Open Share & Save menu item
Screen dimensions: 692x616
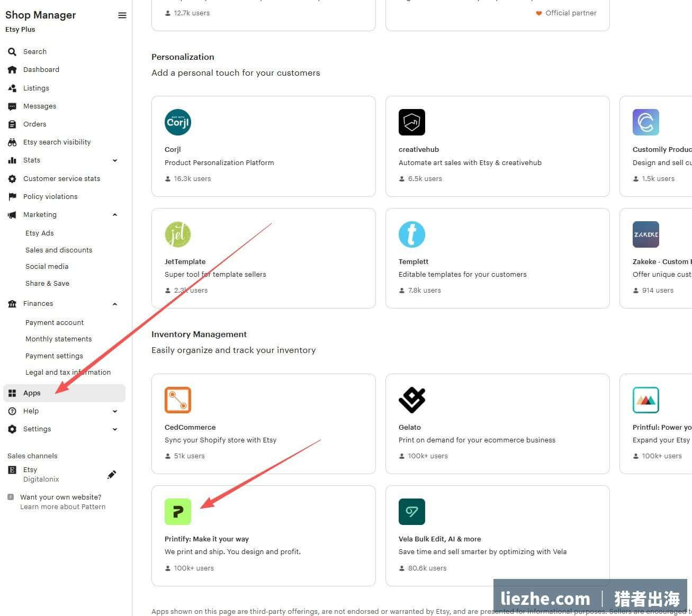pos(48,284)
